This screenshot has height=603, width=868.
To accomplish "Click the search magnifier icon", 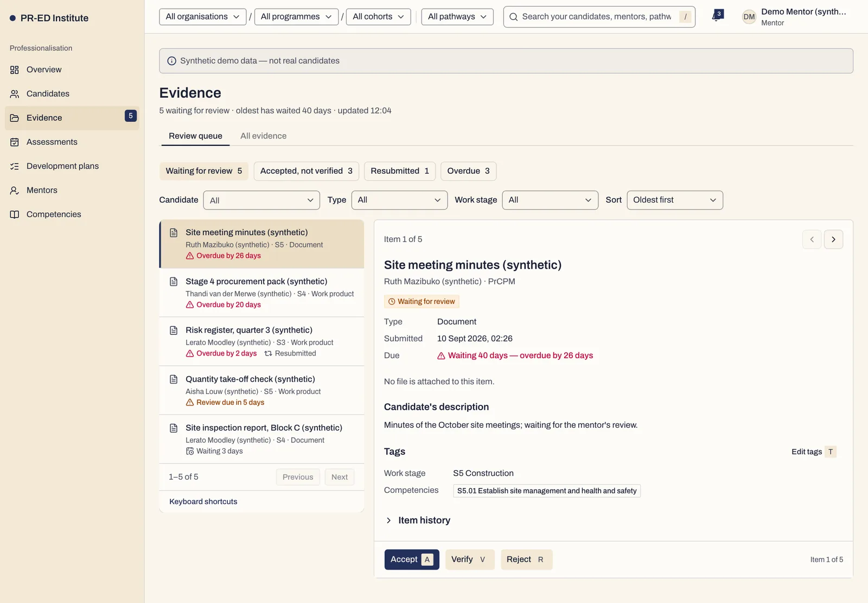I will (513, 17).
